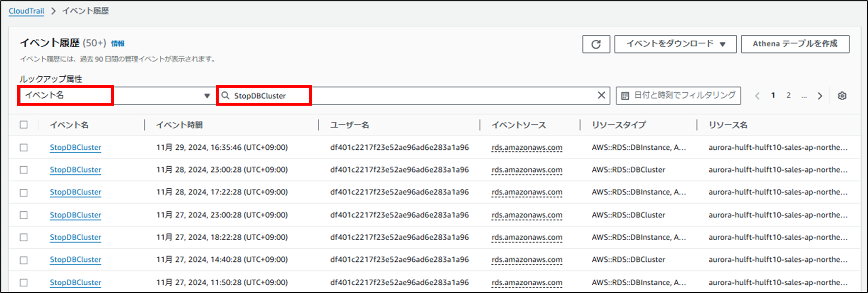Click rds.amazonaws.com in 11月 28, 17:22:28 row
Image resolution: width=868 pixels, height=293 pixels.
[x=527, y=192]
